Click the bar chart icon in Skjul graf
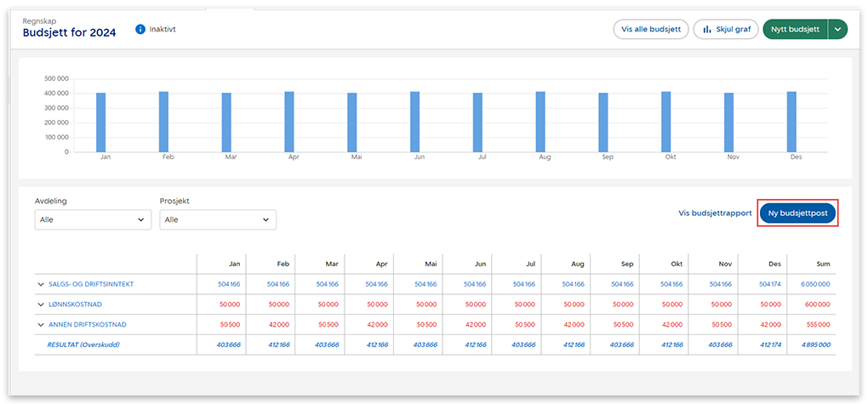Viewport: 868px width, 404px height. coord(706,30)
